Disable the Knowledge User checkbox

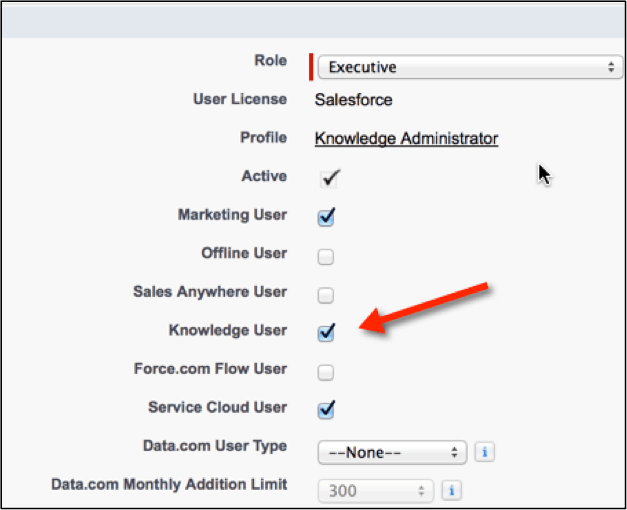point(326,333)
